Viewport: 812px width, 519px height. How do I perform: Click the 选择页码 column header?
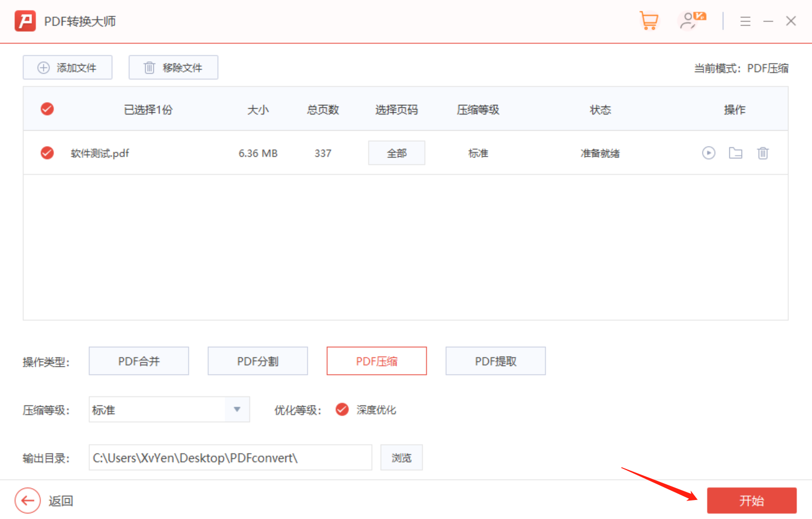[396, 110]
